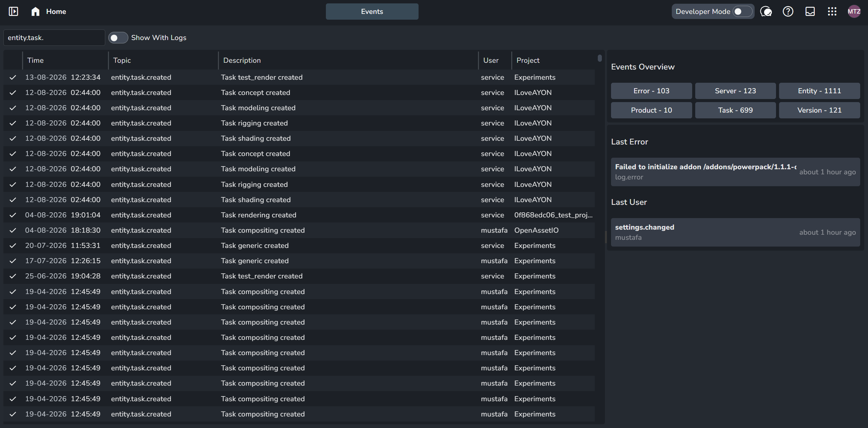868x428 pixels.
Task: Open the chat feedback bubble icon
Action: pyautogui.click(x=766, y=12)
